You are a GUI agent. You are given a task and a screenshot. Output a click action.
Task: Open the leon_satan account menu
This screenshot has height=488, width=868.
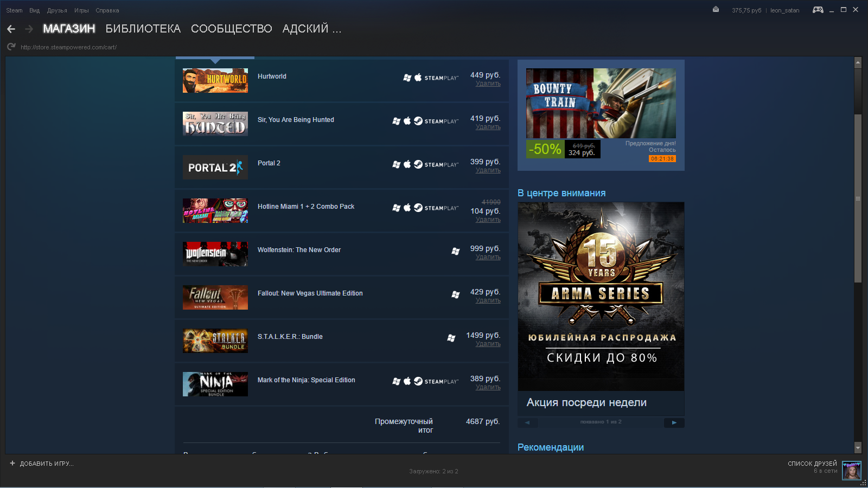click(x=785, y=10)
